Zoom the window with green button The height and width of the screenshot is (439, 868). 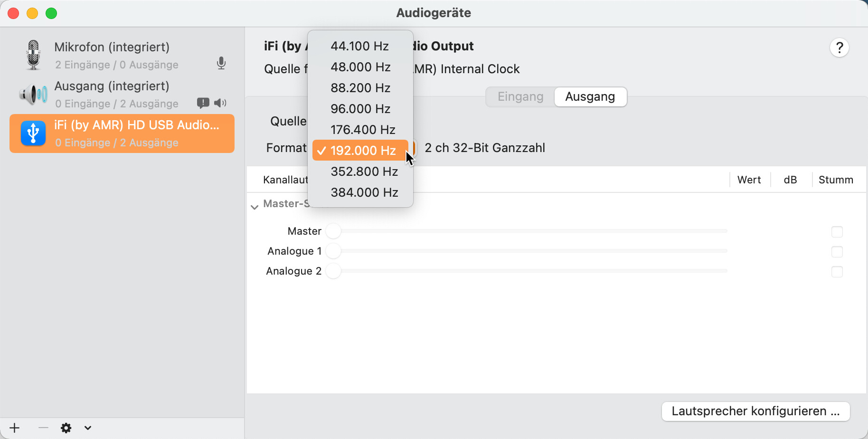click(51, 13)
